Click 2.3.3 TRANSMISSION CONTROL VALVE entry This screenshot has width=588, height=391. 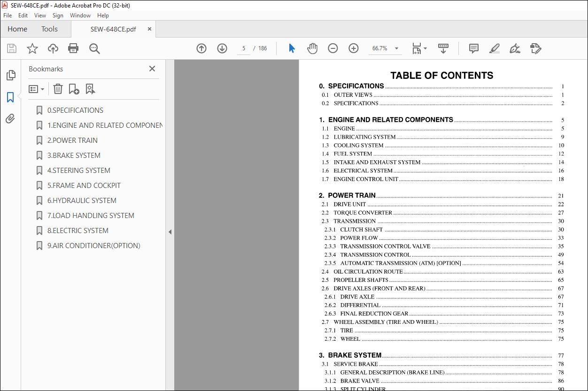pyautogui.click(x=444, y=246)
